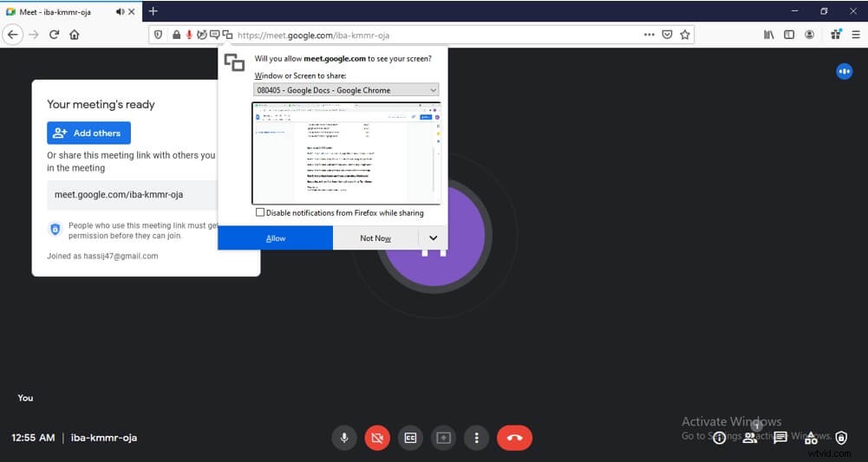
Task: Click the blue audio indicator bubble
Action: (845, 71)
